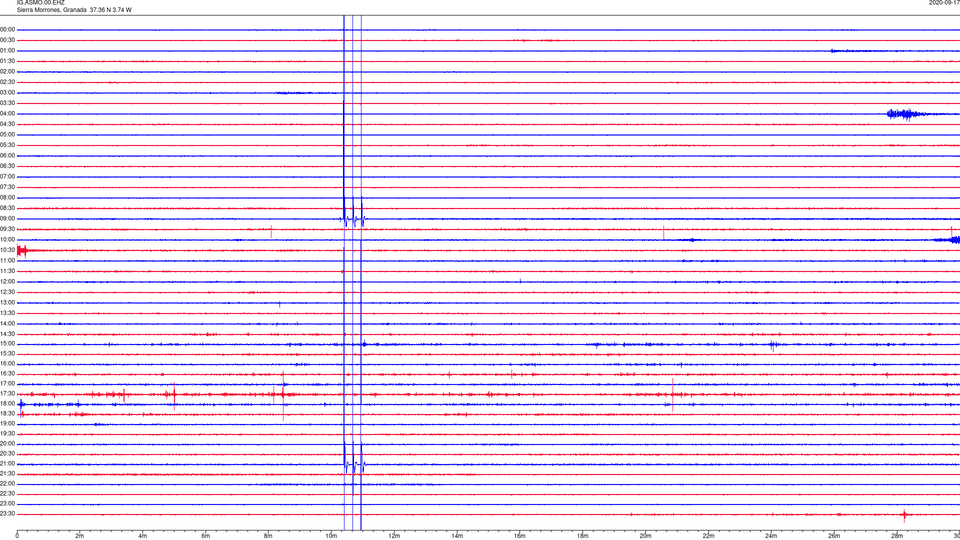The height and width of the screenshot is (540, 960).
Task: Click the 12:00 trace time label
Action: [x=7, y=282]
